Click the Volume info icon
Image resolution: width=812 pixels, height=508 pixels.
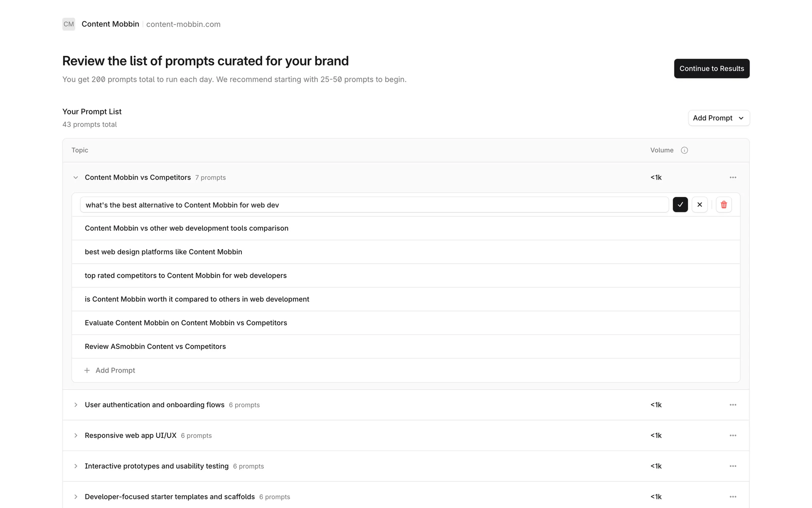pos(684,150)
